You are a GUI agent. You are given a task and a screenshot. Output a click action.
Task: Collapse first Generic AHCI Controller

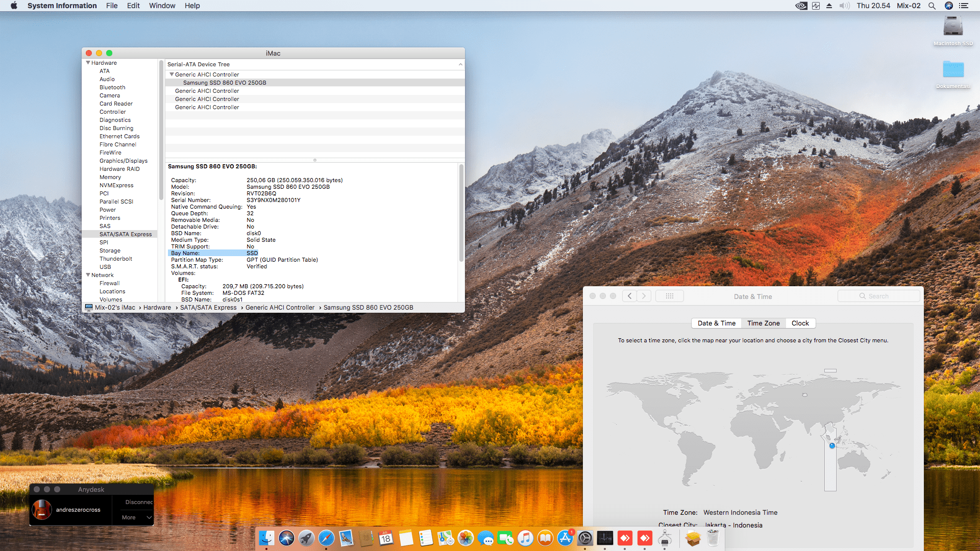[171, 74]
